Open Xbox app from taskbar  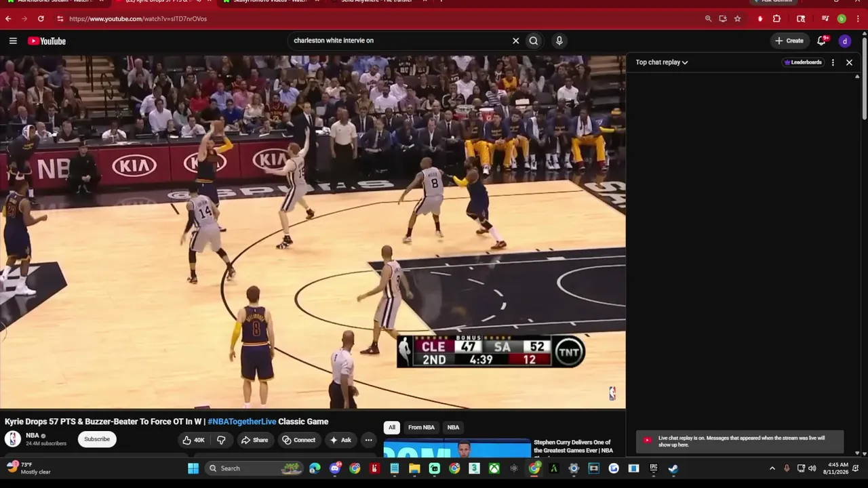(x=496, y=468)
